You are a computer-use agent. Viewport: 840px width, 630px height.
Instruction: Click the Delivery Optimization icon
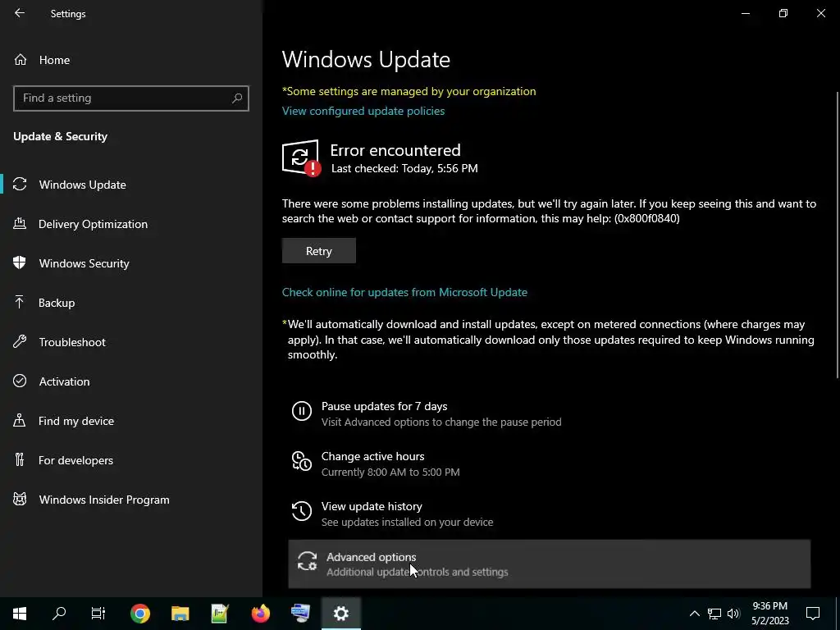pyautogui.click(x=20, y=223)
